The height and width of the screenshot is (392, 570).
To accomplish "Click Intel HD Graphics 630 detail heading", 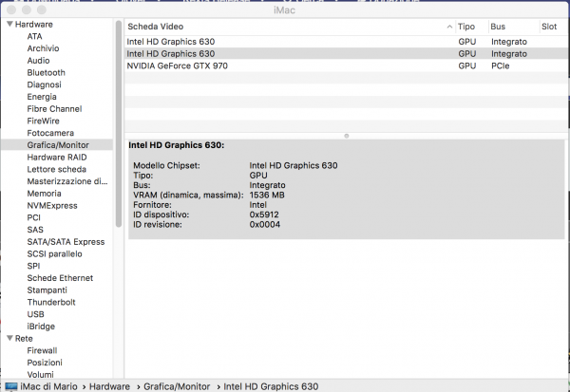I will (177, 145).
